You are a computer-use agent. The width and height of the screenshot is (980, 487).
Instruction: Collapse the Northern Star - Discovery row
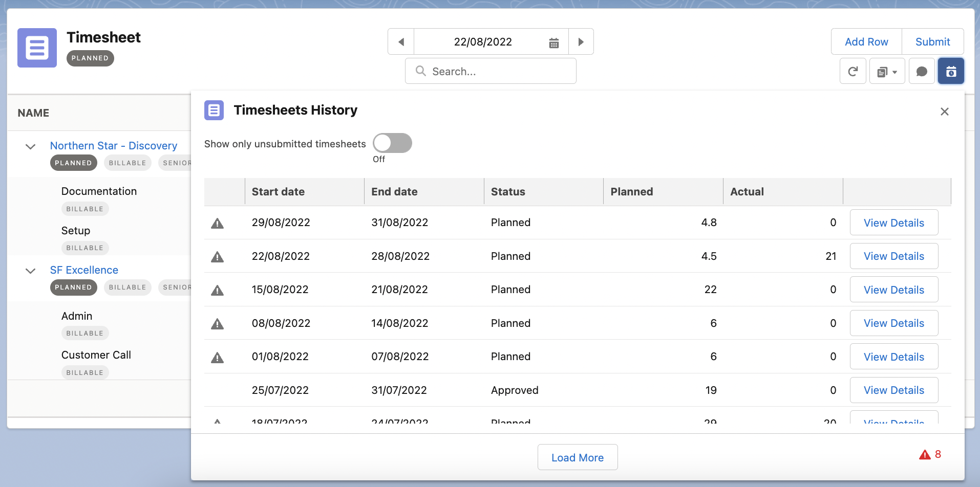tap(31, 146)
